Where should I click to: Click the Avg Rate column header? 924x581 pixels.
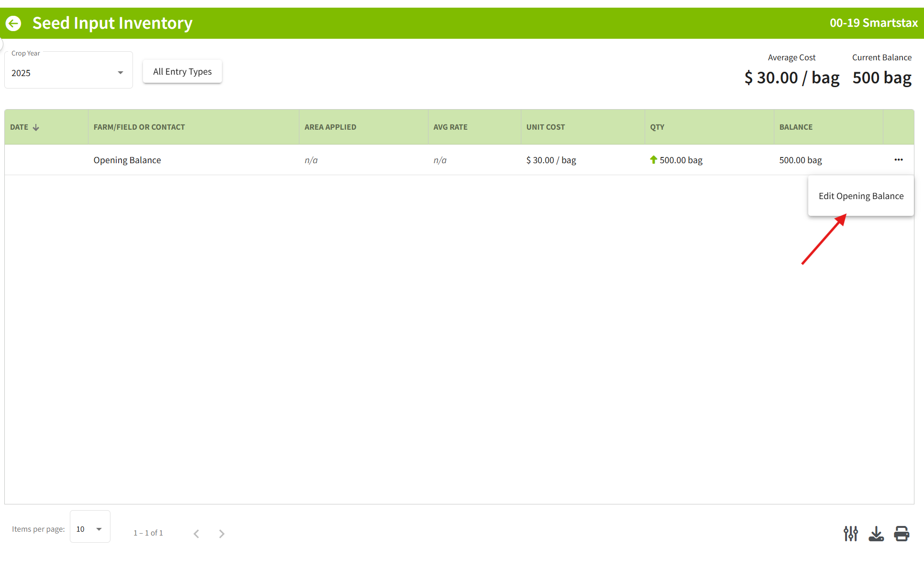[450, 127]
